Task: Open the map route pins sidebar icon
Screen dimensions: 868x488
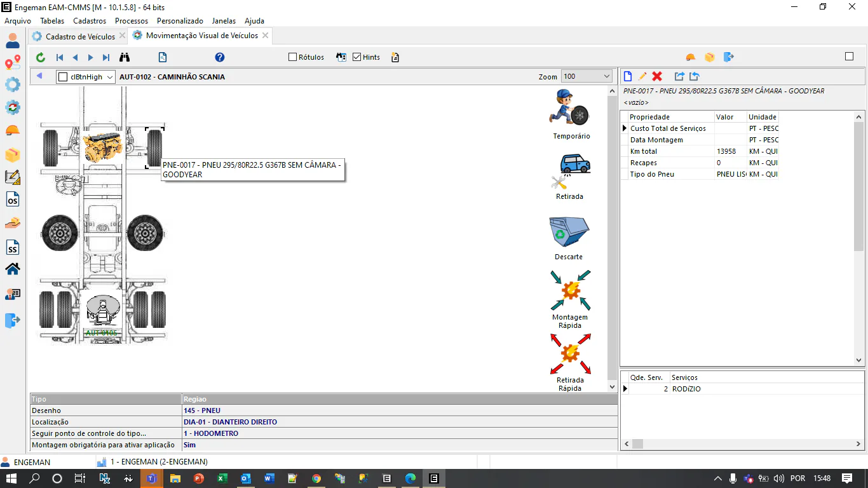Action: 13,64
